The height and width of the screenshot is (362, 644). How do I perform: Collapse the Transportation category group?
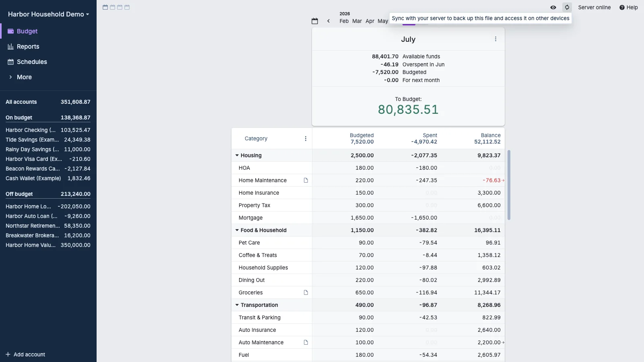coord(237,305)
